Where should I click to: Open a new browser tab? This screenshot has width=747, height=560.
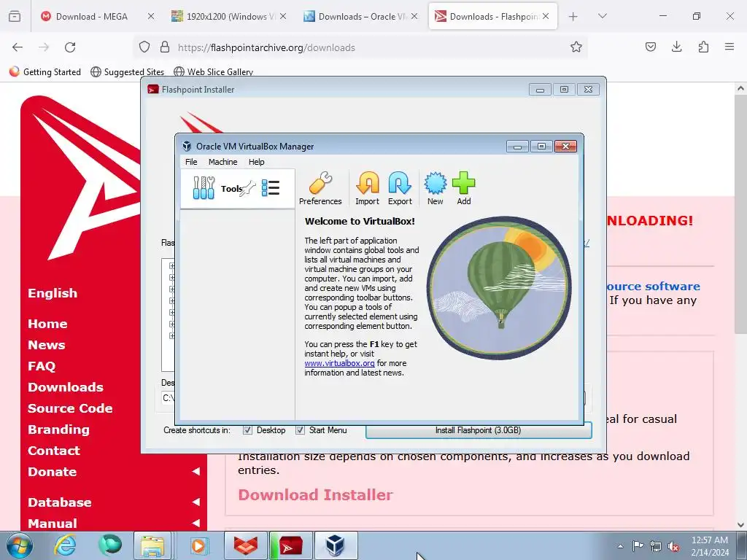pyautogui.click(x=573, y=17)
